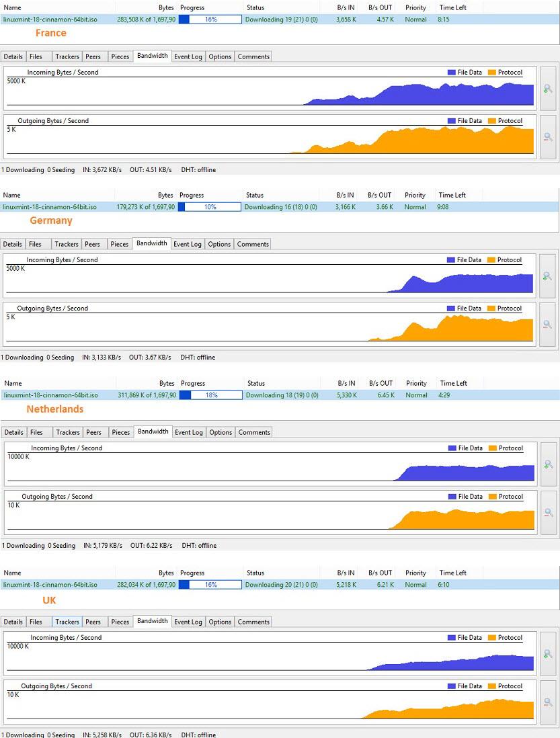The image size is (560, 738).
Task: Sort by Name column in the France list
Action: [57, 7]
